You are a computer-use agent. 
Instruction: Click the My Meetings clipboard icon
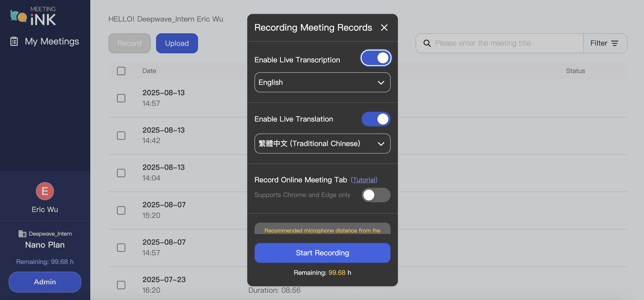[x=14, y=41]
